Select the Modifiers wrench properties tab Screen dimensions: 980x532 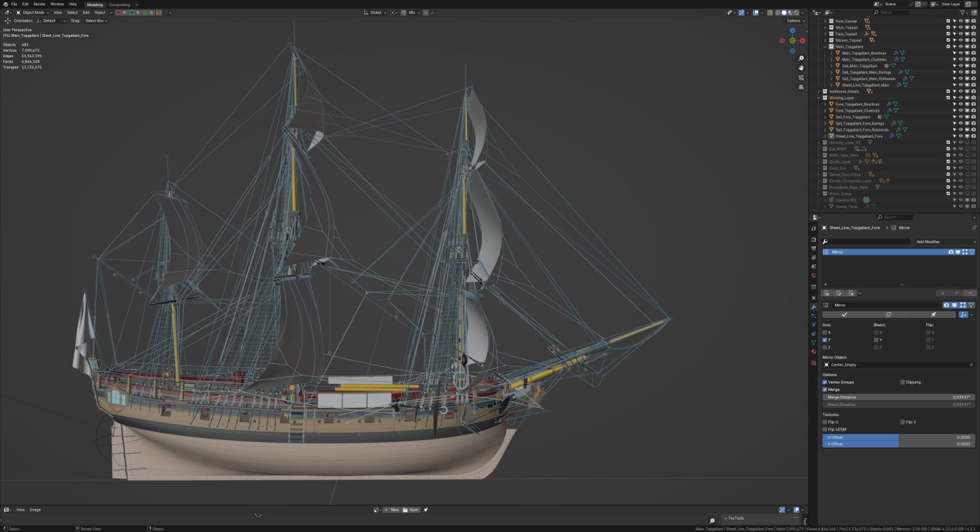pyautogui.click(x=813, y=307)
